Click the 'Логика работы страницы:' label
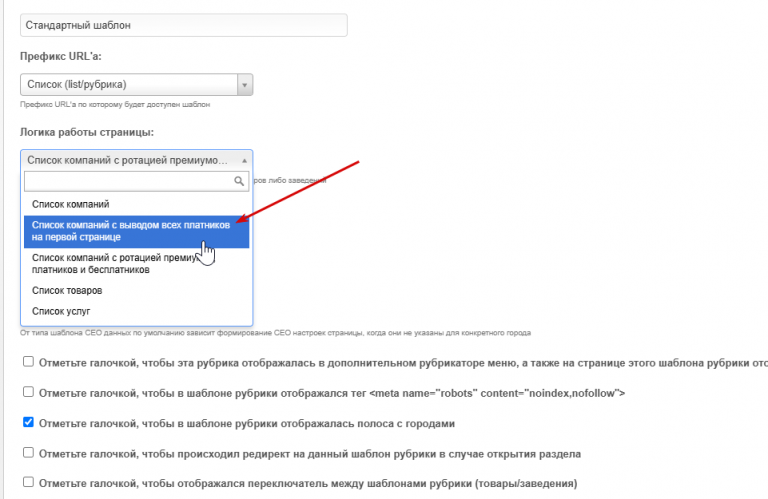This screenshot has width=768, height=499. [87, 132]
